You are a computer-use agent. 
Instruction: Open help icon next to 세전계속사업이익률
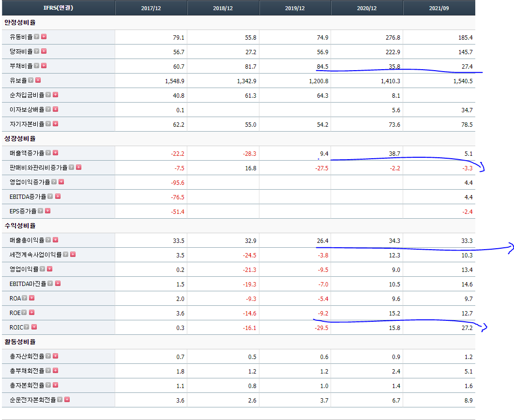pyautogui.click(x=65, y=254)
